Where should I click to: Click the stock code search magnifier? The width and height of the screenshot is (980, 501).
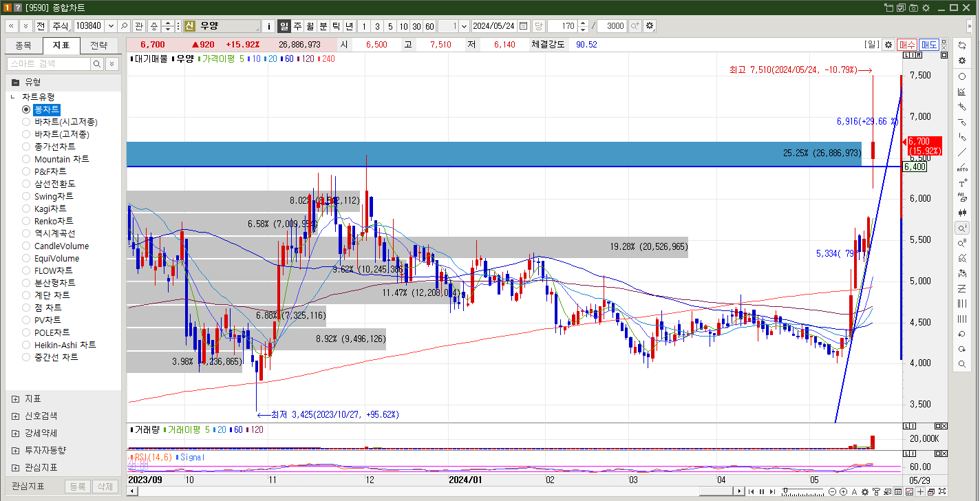124,26
